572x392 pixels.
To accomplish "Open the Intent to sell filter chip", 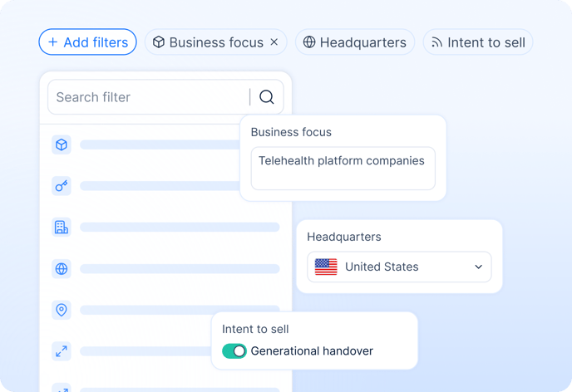I will (x=477, y=42).
